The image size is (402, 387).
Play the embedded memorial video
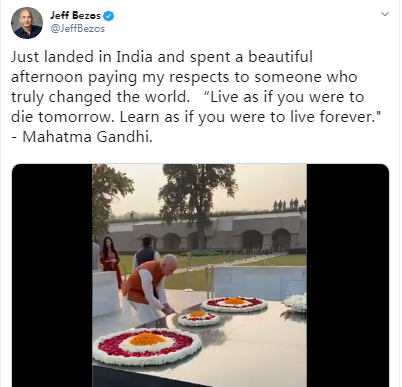199,275
